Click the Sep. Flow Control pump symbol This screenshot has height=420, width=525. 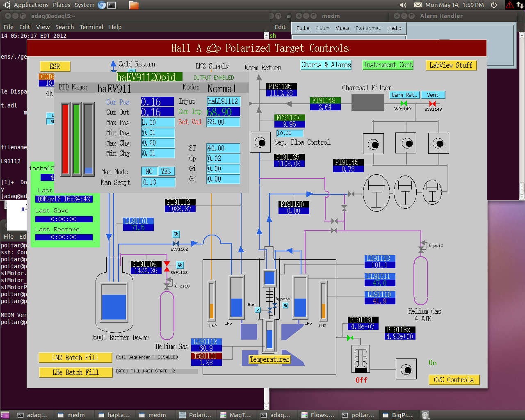pyautogui.click(x=260, y=142)
